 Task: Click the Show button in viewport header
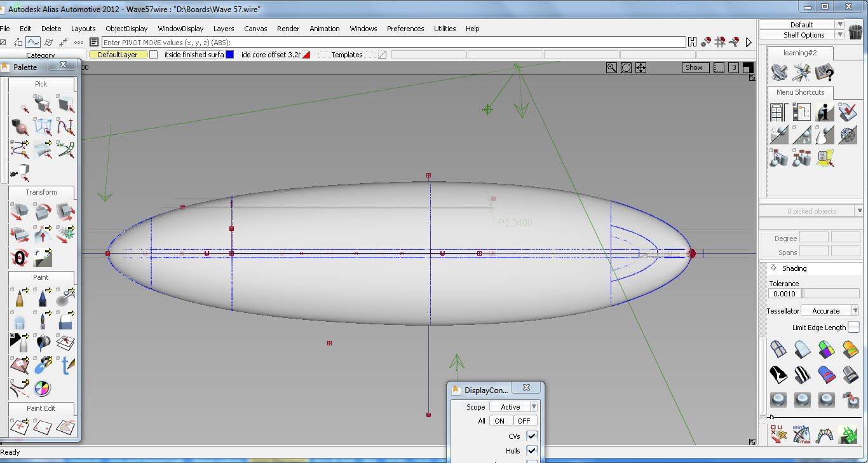pos(694,67)
